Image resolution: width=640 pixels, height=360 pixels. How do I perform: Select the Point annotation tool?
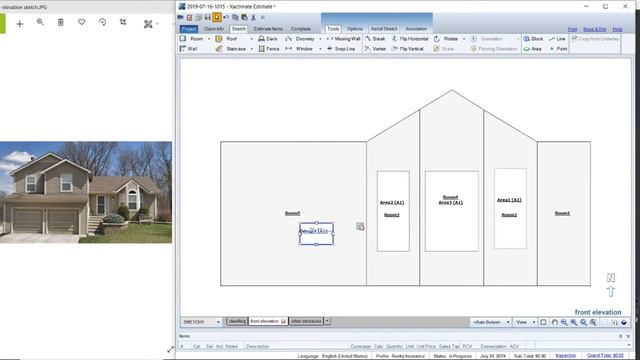558,49
